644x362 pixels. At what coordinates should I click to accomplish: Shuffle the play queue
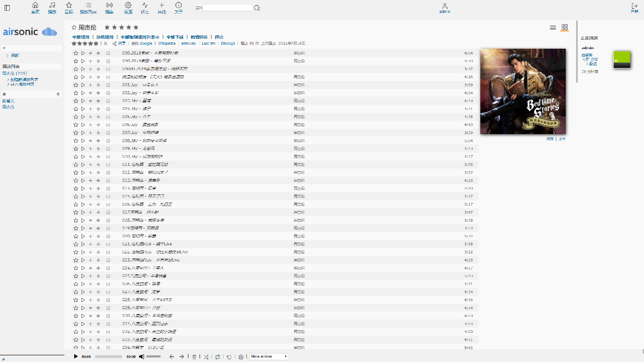[206, 357]
